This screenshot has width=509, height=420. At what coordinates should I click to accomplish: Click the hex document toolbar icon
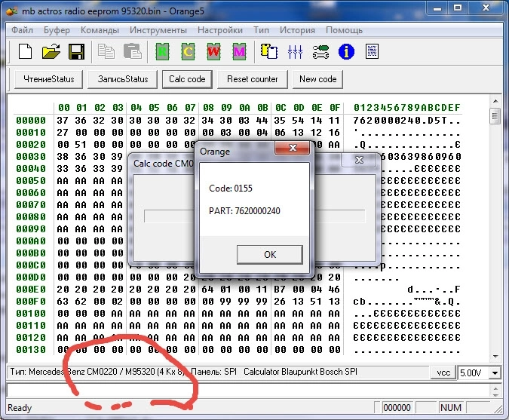coord(372,51)
